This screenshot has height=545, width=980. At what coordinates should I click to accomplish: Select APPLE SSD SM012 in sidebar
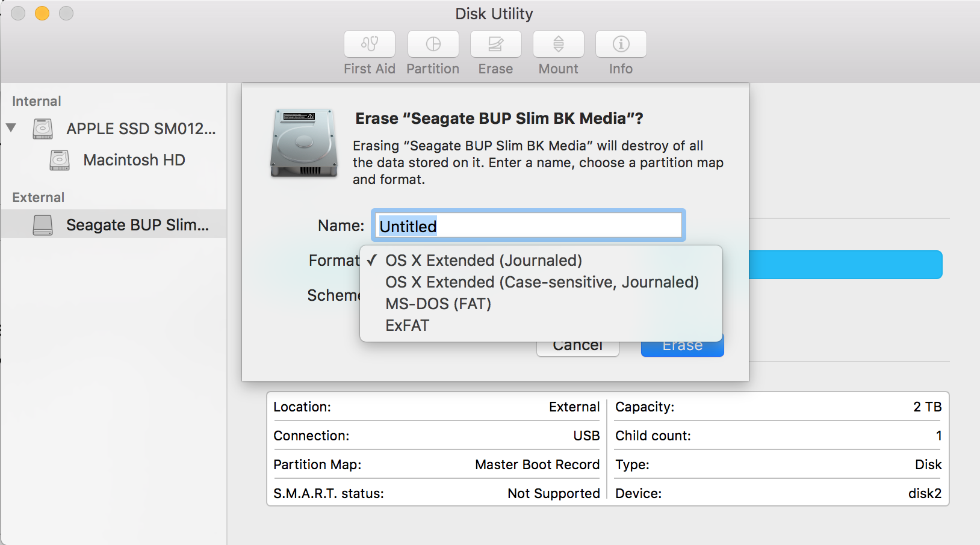pos(141,129)
